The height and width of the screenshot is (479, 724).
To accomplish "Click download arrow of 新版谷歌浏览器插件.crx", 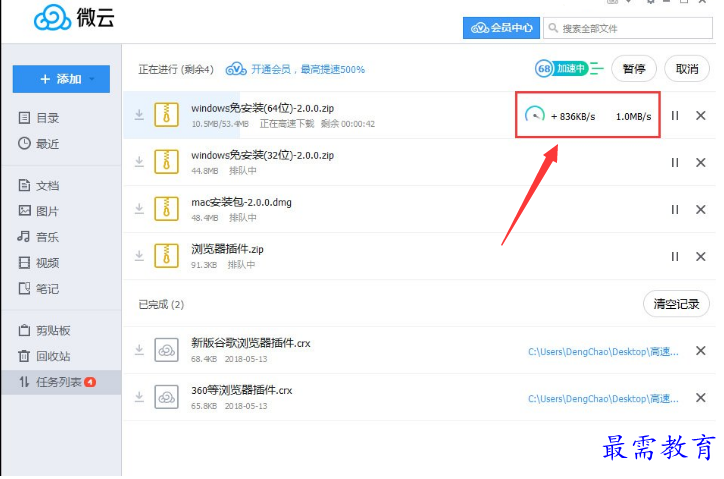I will (x=139, y=350).
